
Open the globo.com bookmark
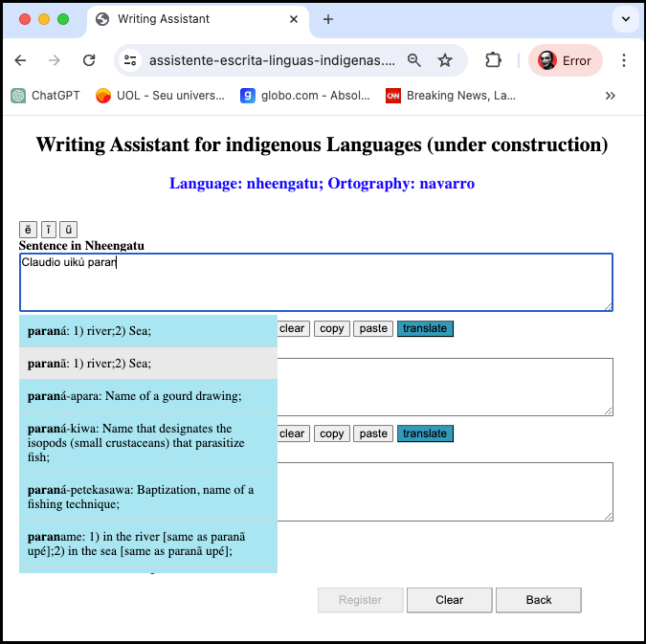[305, 96]
